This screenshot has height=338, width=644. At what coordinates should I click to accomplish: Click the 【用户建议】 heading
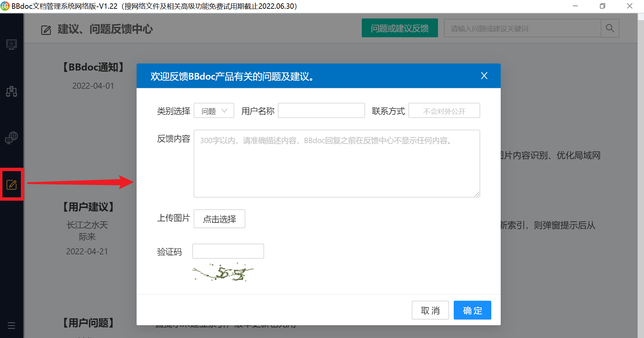point(88,207)
